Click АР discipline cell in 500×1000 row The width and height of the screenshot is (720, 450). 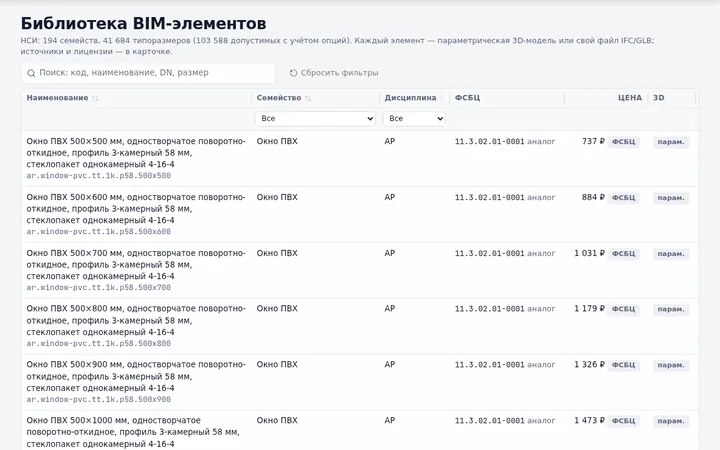389,421
